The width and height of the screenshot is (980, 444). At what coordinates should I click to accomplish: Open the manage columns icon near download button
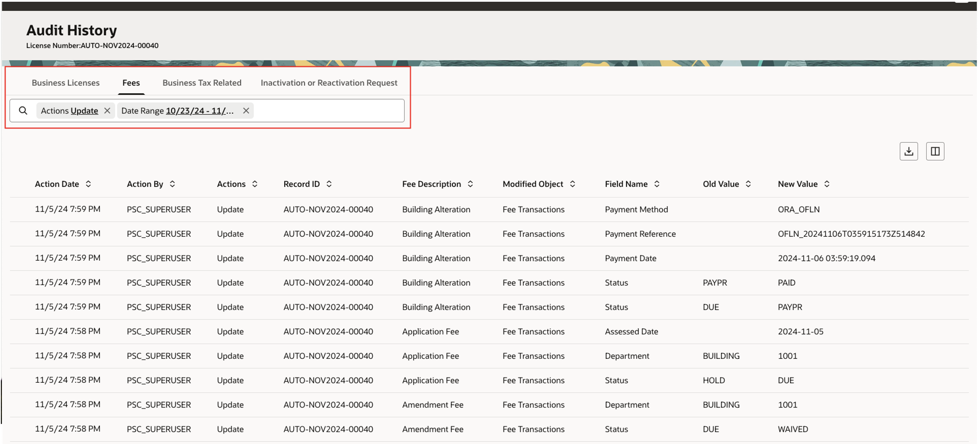(x=935, y=151)
